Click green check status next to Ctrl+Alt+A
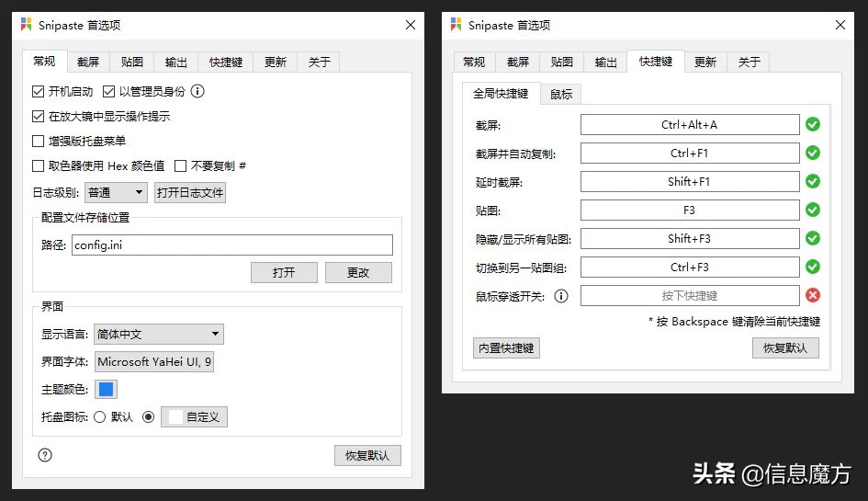Screen dimensions: 868x501 [813, 124]
